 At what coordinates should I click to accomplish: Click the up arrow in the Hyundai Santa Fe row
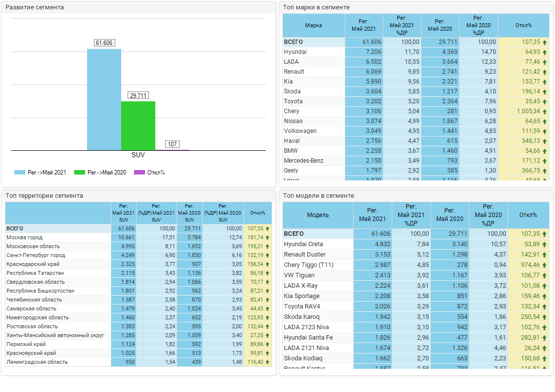point(545,338)
